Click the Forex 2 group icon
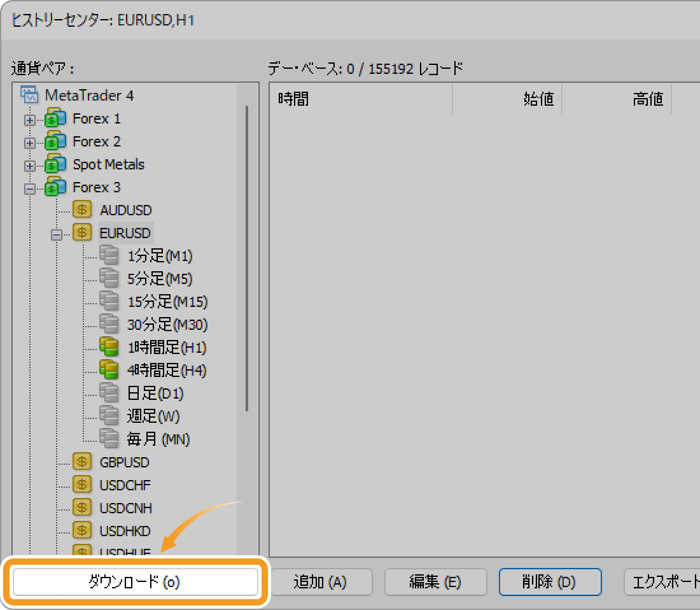Viewport: 700px width, 610px height. (x=56, y=141)
